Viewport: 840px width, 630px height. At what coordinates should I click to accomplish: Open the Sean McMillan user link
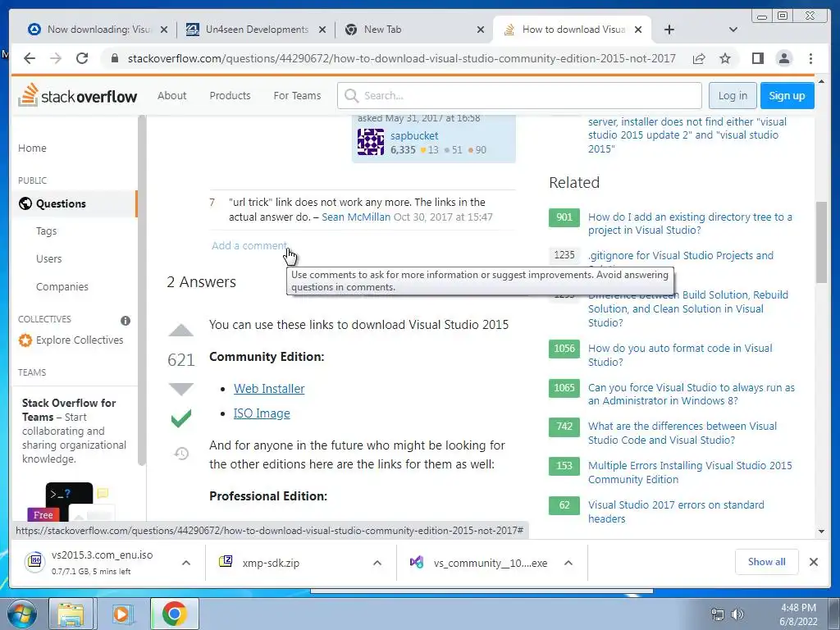point(356,217)
